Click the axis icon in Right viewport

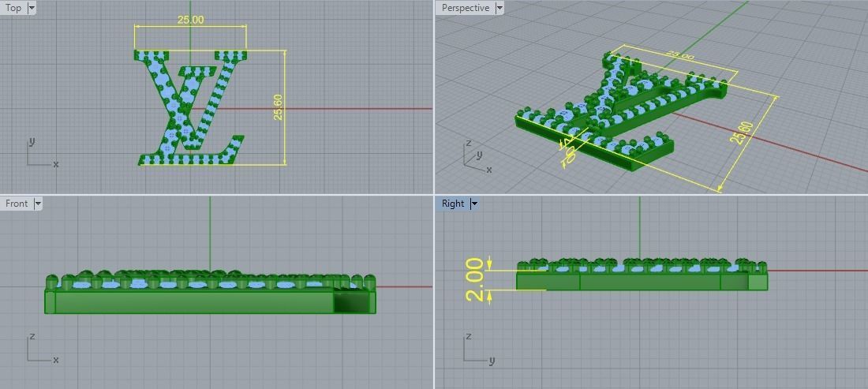478,349
